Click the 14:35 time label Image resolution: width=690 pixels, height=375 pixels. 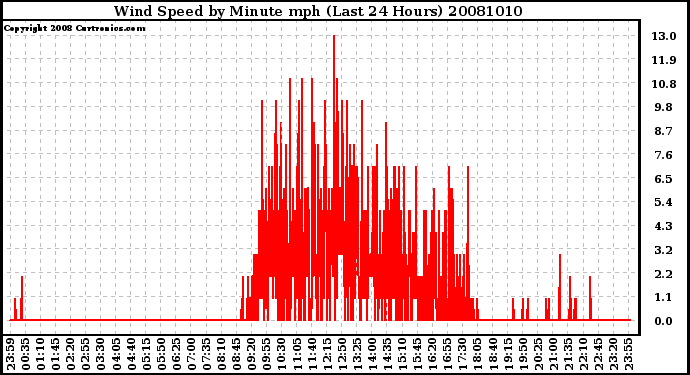point(387,355)
